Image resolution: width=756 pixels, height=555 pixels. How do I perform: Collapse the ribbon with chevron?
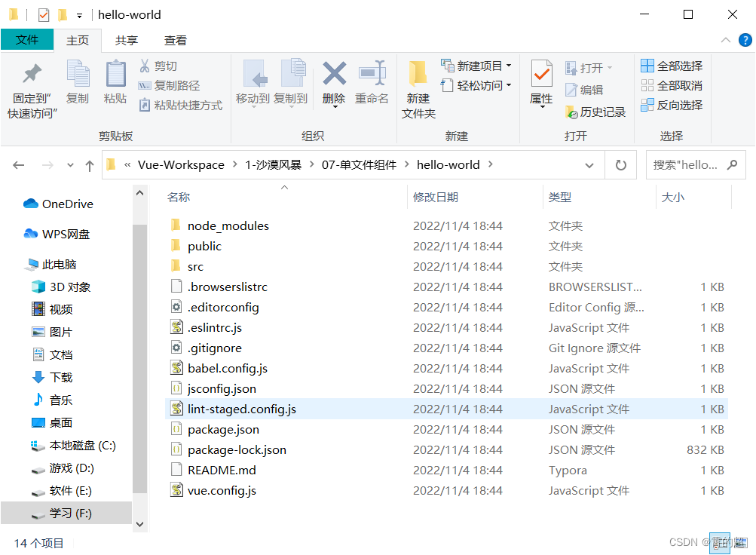coord(725,40)
